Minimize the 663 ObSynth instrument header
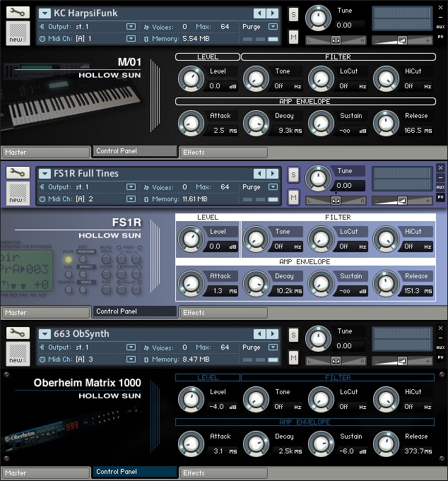 [x=440, y=338]
